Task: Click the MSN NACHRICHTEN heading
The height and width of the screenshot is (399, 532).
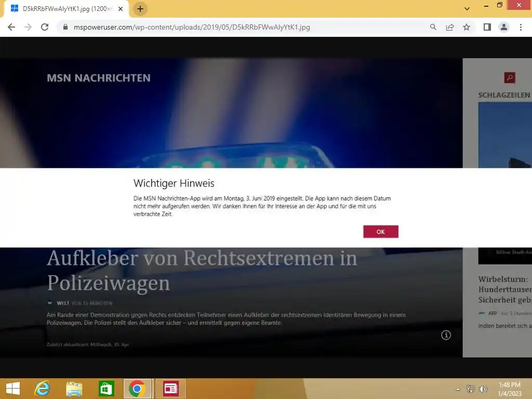Action: [99, 78]
